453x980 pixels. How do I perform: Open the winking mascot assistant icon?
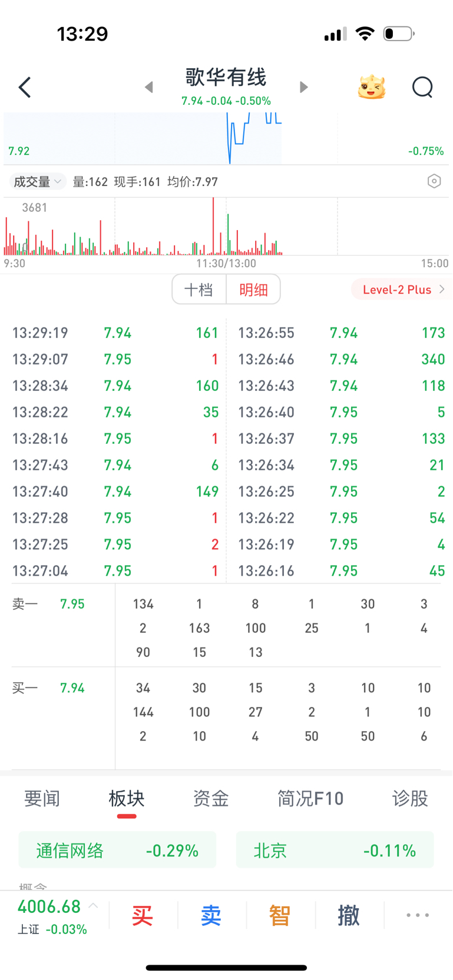pyautogui.click(x=372, y=88)
